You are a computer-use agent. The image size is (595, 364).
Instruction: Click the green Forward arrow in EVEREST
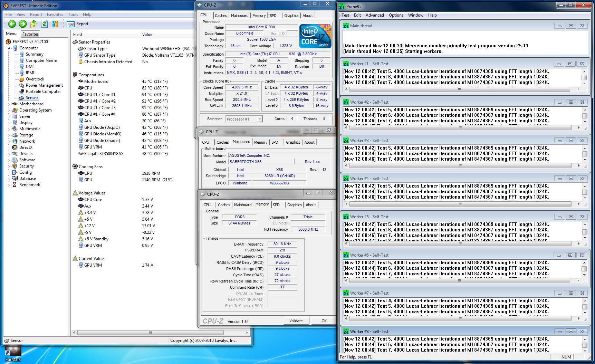click(x=23, y=24)
